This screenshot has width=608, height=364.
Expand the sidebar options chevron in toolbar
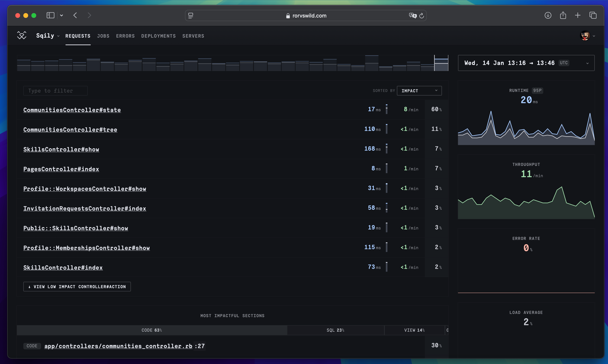tap(62, 15)
